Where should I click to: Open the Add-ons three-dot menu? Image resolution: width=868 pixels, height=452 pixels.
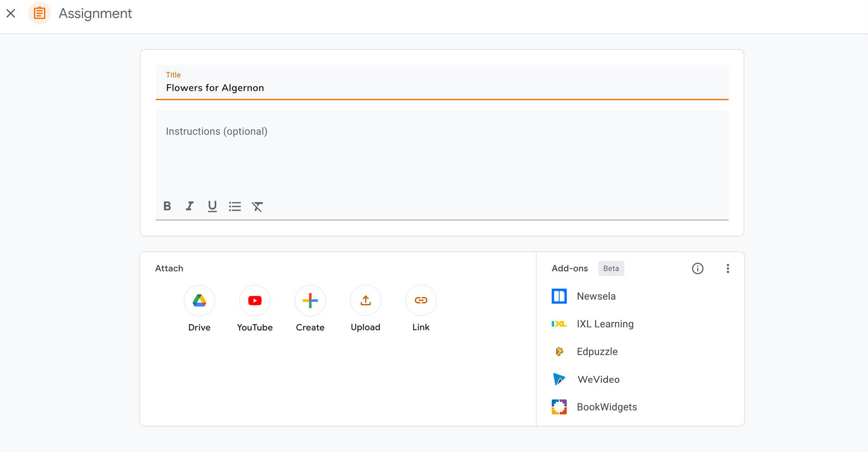pos(728,268)
